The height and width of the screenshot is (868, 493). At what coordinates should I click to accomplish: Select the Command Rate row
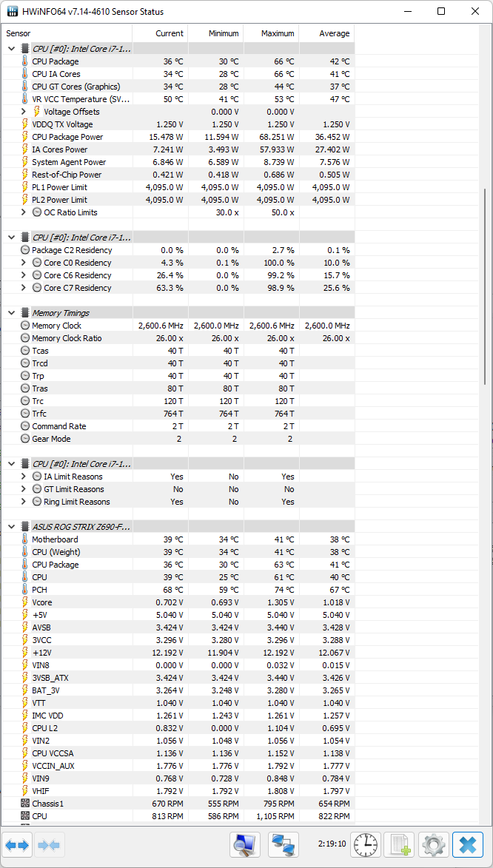[178, 426]
